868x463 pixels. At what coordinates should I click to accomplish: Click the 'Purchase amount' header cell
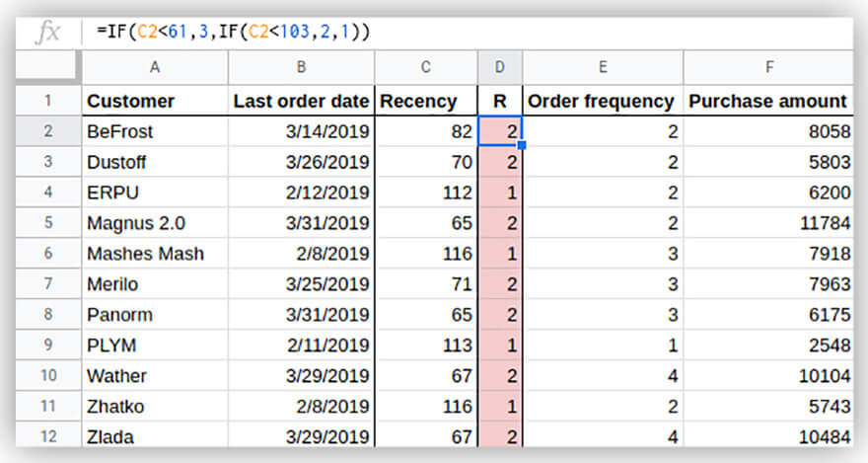click(767, 101)
